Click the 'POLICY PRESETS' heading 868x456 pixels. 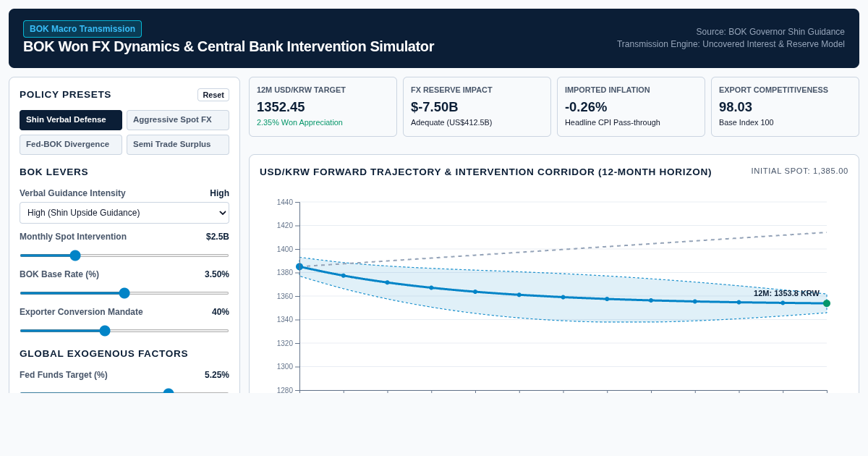65,94
